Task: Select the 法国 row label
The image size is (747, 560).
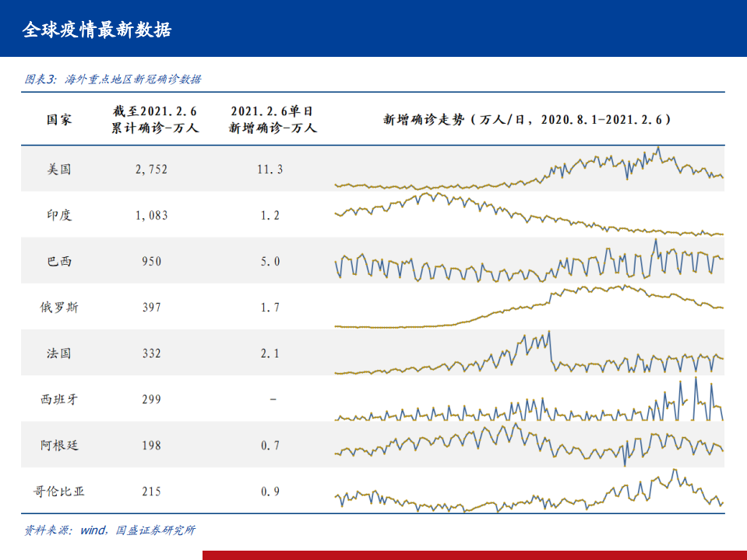Action: (x=58, y=353)
